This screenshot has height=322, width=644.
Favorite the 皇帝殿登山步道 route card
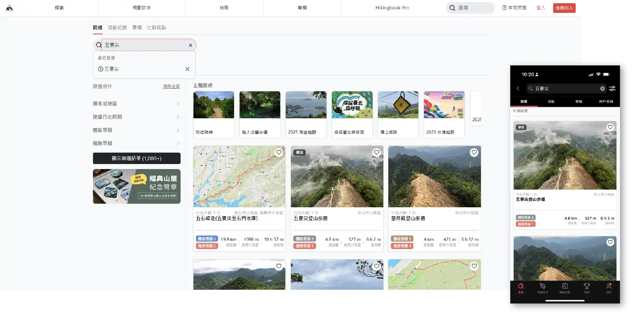pos(474,153)
